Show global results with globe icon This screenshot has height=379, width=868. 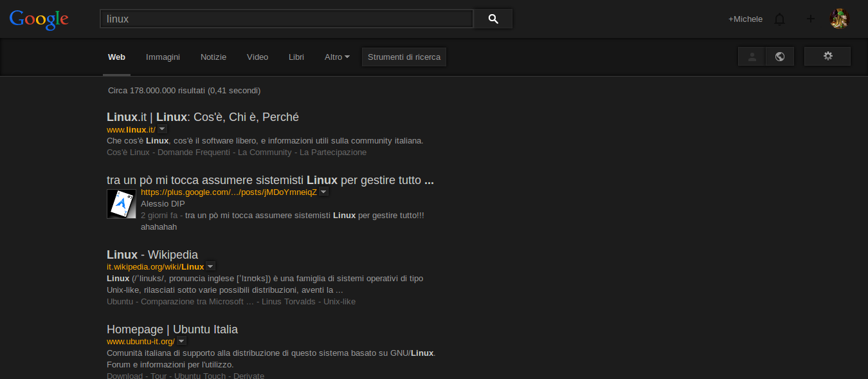tap(780, 57)
